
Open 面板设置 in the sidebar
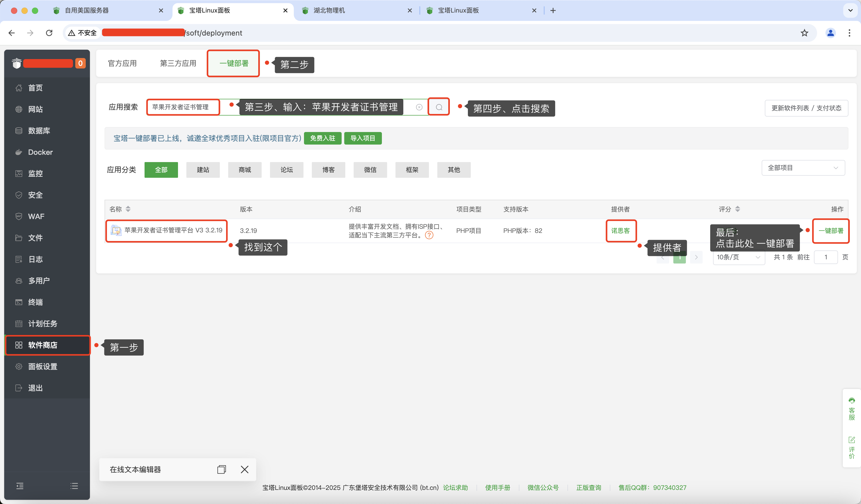coord(47,367)
